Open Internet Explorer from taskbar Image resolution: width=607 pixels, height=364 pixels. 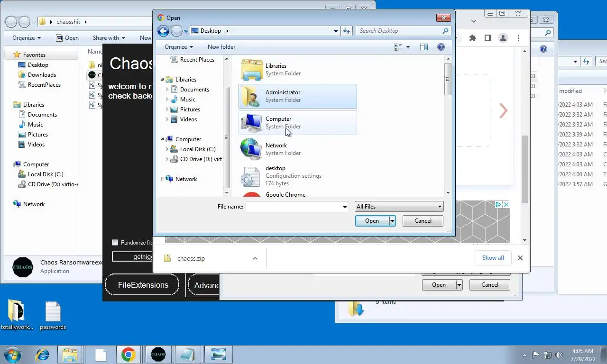coord(43,354)
